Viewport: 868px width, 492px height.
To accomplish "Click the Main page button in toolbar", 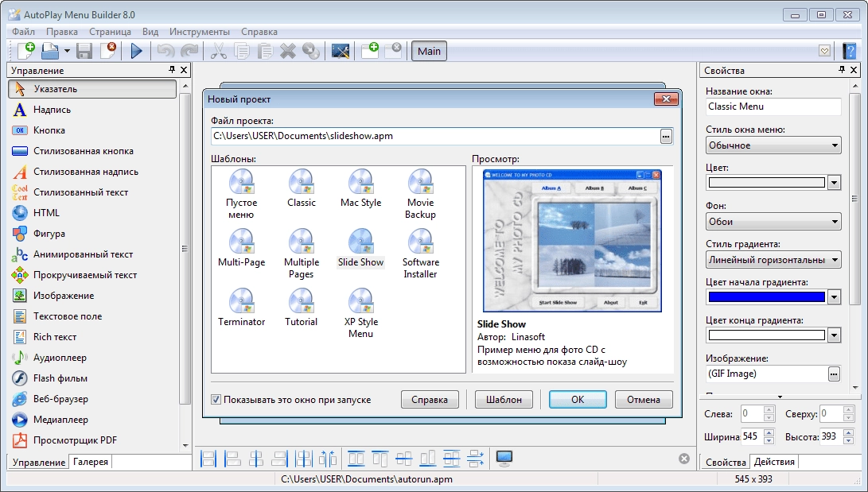I will pos(429,51).
